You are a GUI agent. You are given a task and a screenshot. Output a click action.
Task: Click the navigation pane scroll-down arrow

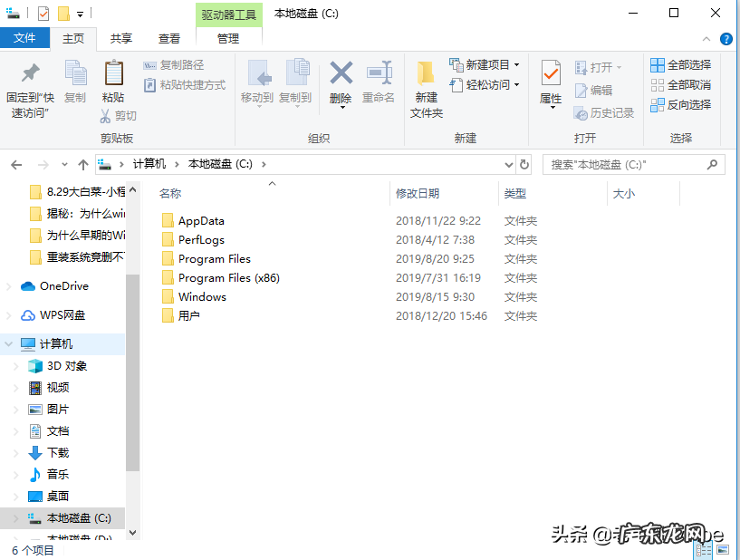(132, 533)
